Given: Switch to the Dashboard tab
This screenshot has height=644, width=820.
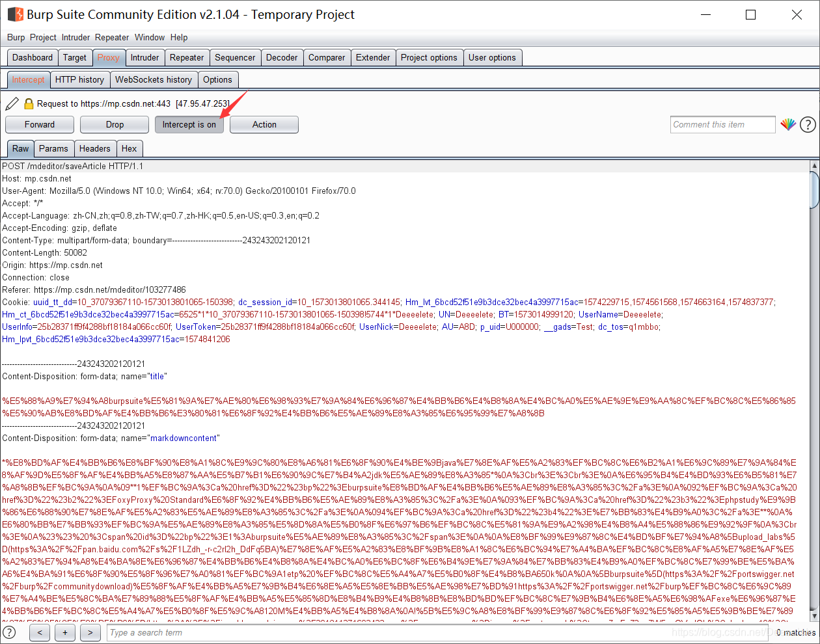Looking at the screenshot, I should tap(33, 57).
